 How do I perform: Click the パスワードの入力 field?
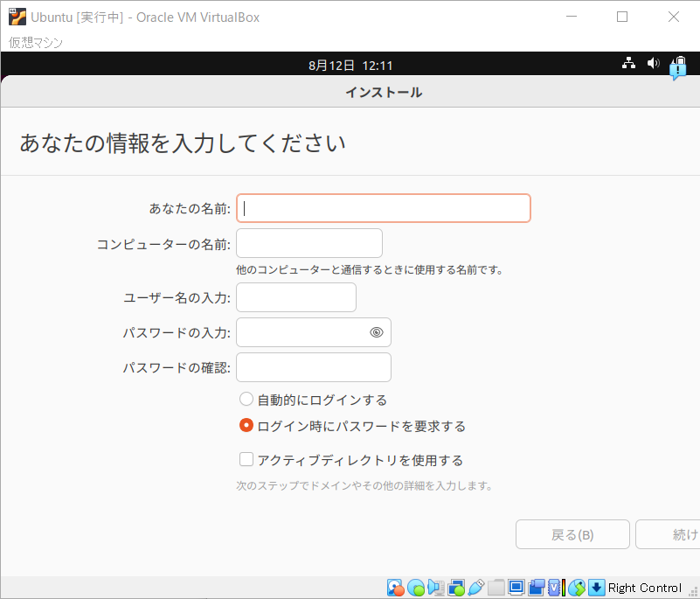click(x=314, y=332)
